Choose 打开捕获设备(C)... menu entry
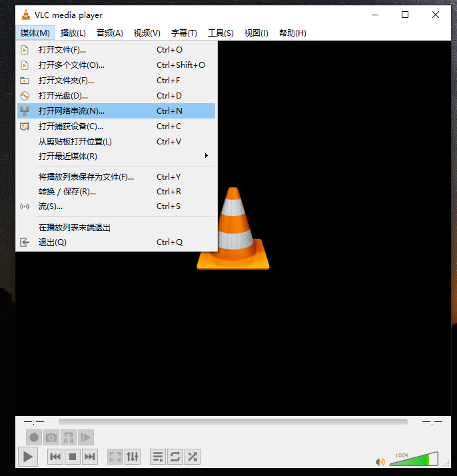The image size is (457, 476). 117,126
